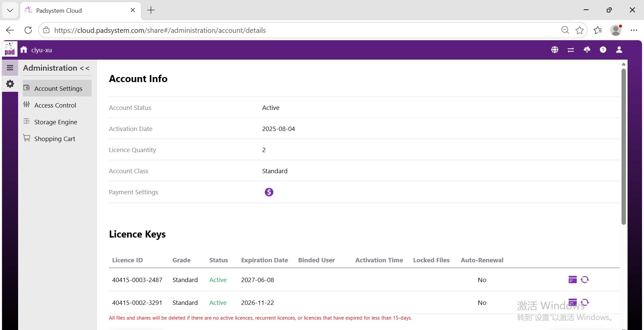Click Activation Time column header
The width and height of the screenshot is (644, 330).
[x=379, y=260]
